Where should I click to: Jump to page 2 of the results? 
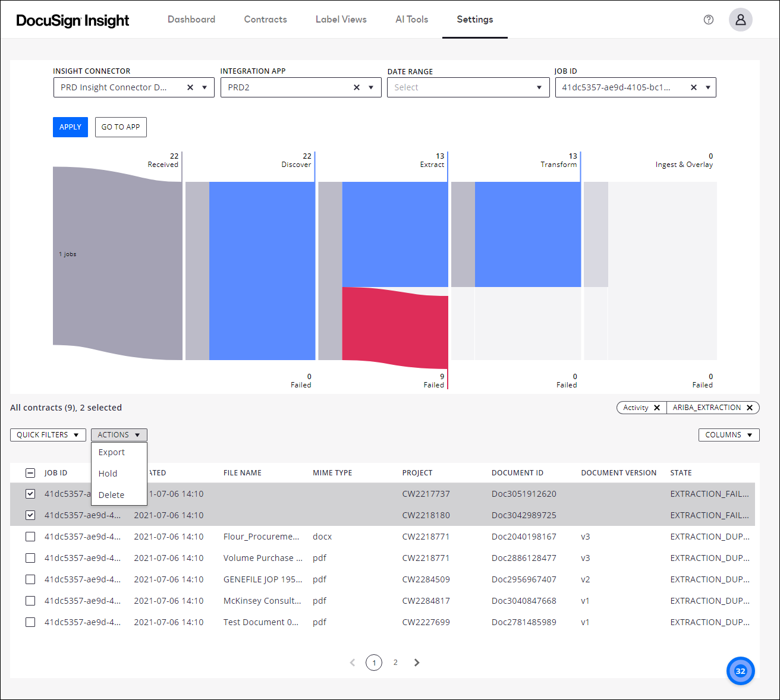point(395,662)
